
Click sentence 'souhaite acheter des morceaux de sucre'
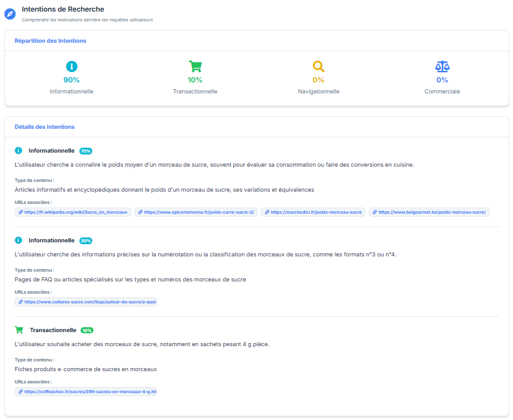pos(142,344)
